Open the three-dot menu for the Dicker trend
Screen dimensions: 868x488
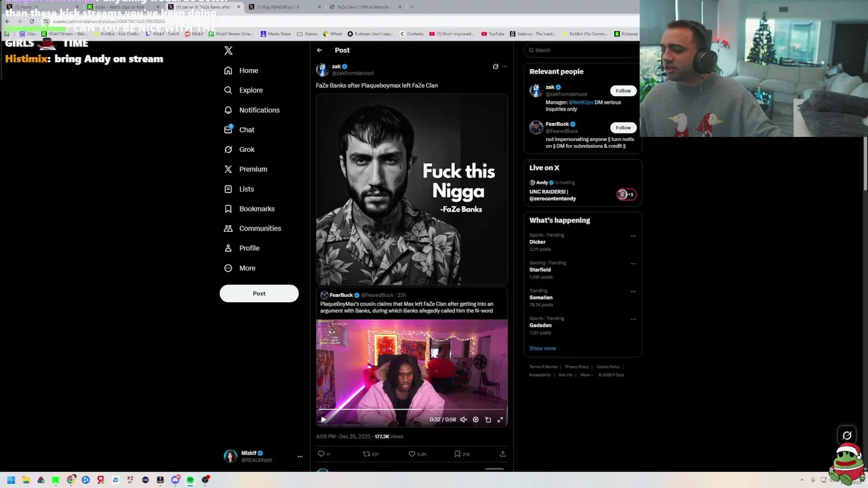(633, 236)
